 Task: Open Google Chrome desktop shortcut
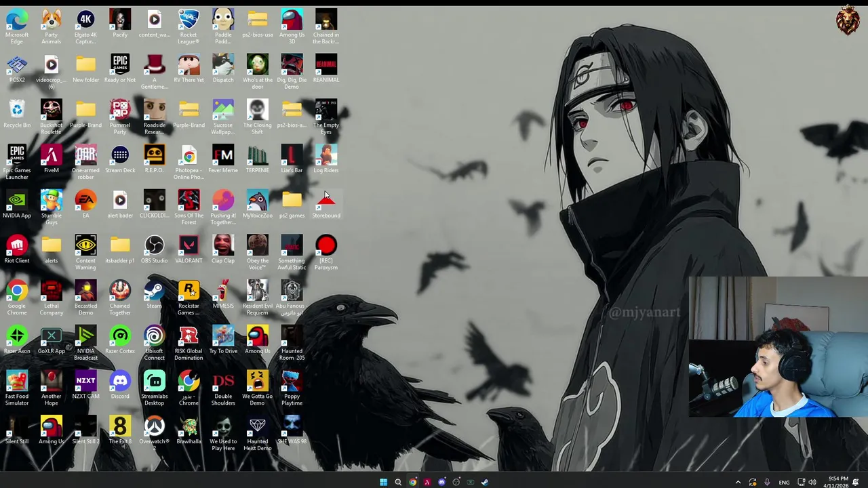(17, 298)
